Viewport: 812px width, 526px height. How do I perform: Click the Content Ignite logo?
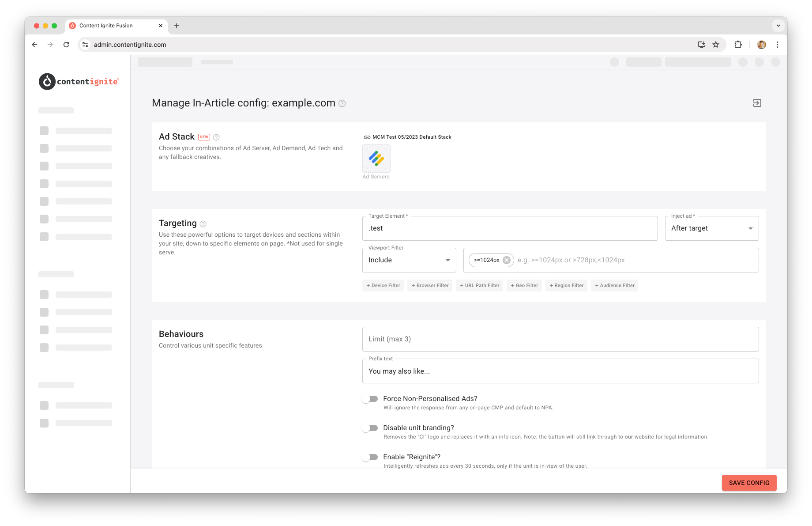[x=79, y=81]
